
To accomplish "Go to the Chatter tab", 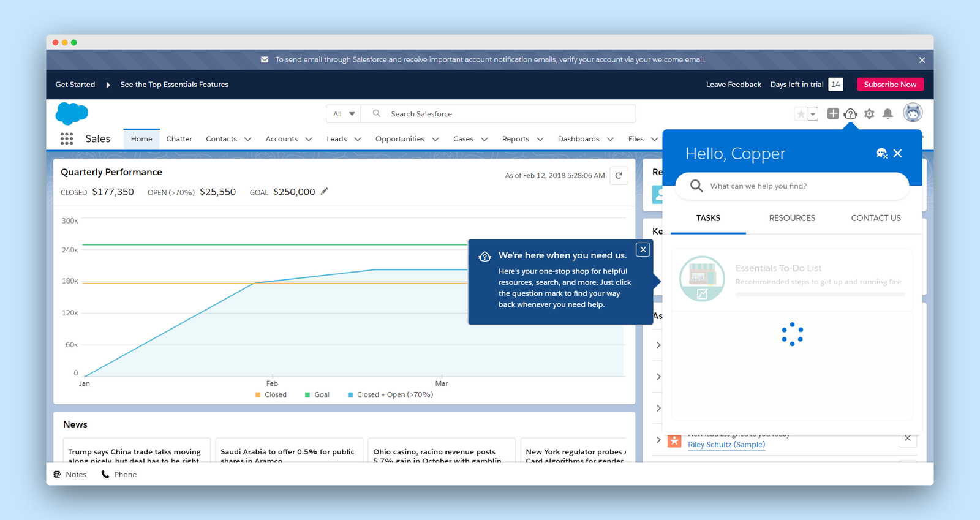I will click(179, 139).
